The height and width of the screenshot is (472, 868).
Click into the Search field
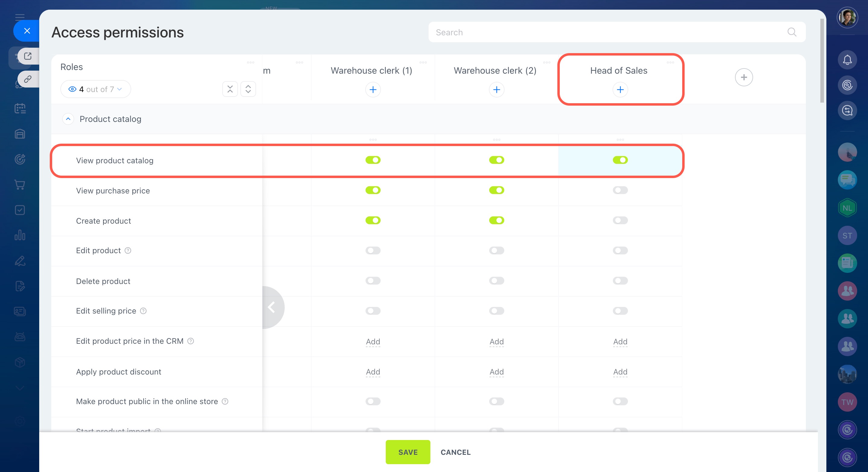pos(607,32)
